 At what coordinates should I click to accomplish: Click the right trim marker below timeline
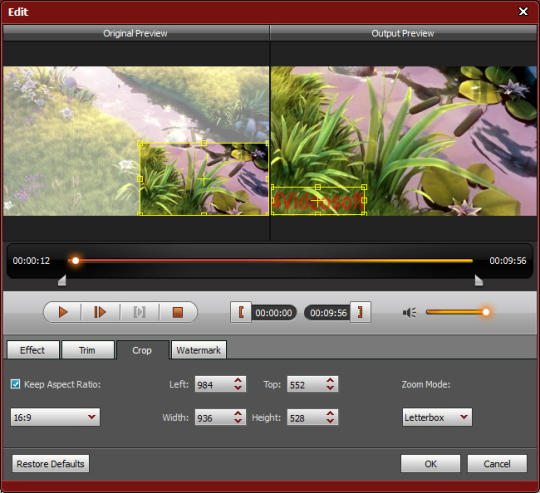tap(478, 280)
